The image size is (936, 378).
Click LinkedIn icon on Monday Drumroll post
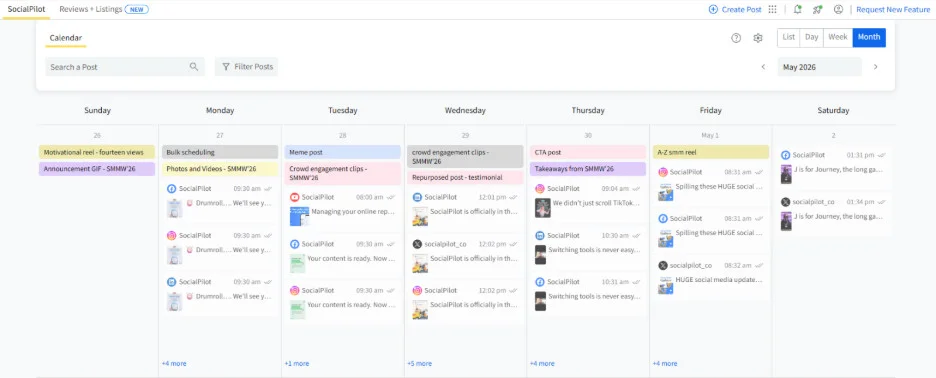tap(171, 282)
